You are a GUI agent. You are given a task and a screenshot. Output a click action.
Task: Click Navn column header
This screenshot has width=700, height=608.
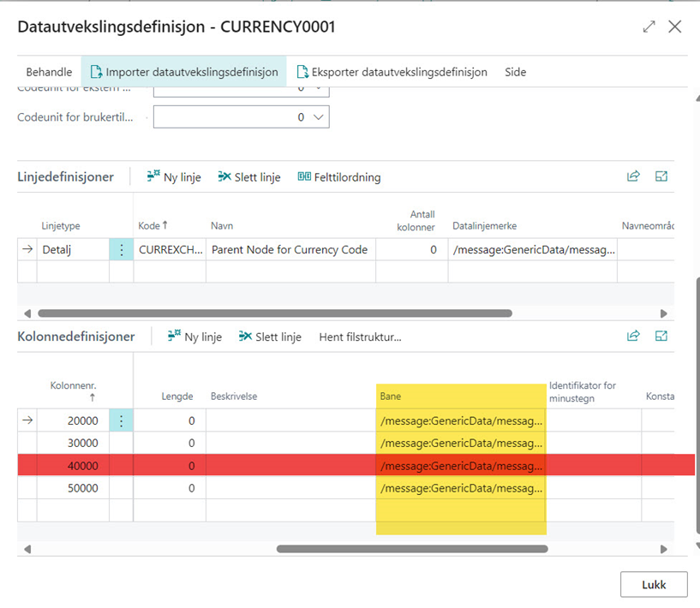click(222, 226)
